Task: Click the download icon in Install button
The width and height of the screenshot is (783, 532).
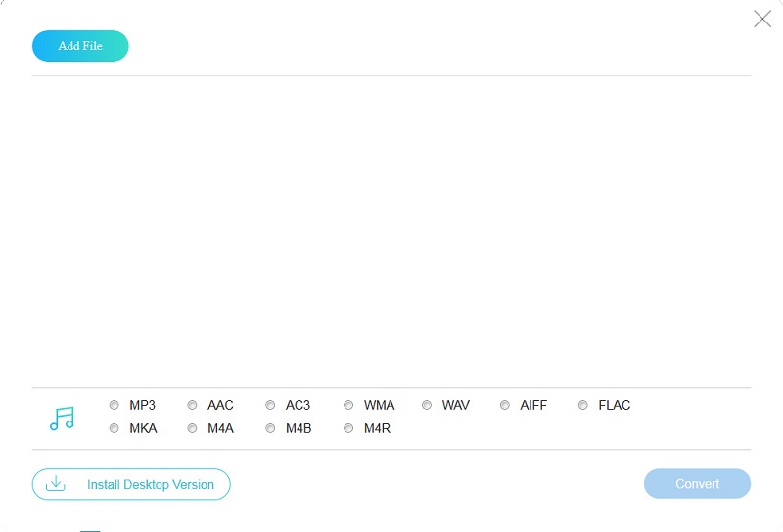Action: (56, 484)
